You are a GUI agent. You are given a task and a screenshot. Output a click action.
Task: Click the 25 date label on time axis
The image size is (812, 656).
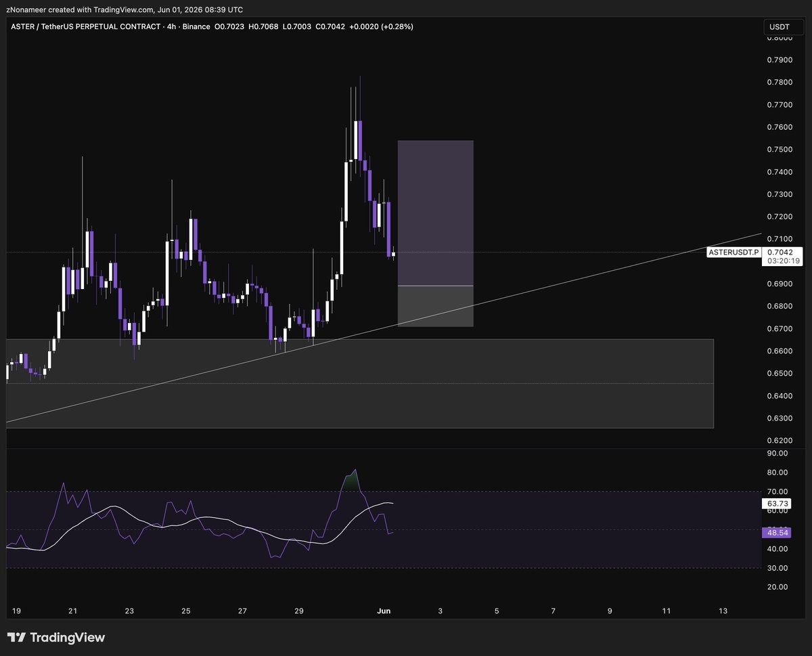click(x=185, y=611)
